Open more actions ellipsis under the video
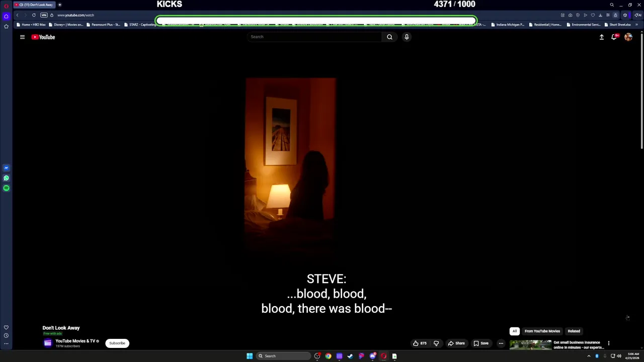This screenshot has width=644, height=362. click(x=501, y=343)
